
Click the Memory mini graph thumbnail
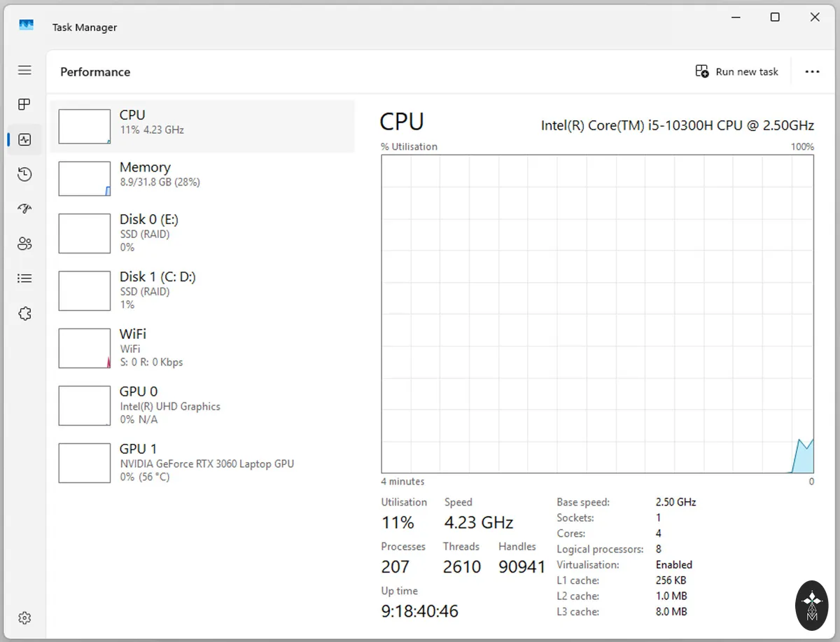85,179
